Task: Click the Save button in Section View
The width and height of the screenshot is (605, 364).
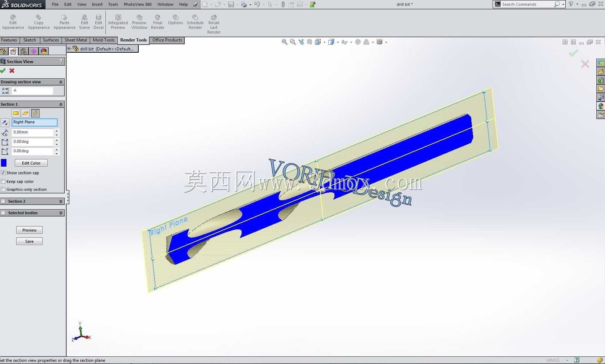Action: [29, 241]
